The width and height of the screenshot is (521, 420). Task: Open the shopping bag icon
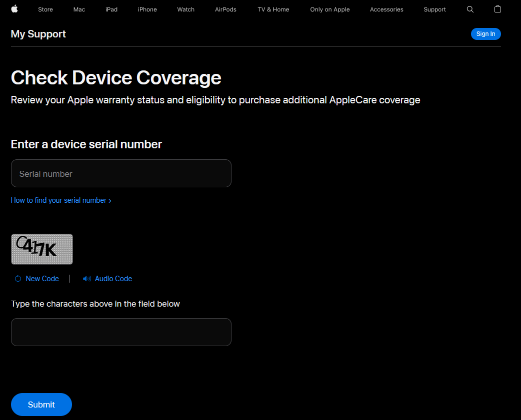click(x=497, y=9)
